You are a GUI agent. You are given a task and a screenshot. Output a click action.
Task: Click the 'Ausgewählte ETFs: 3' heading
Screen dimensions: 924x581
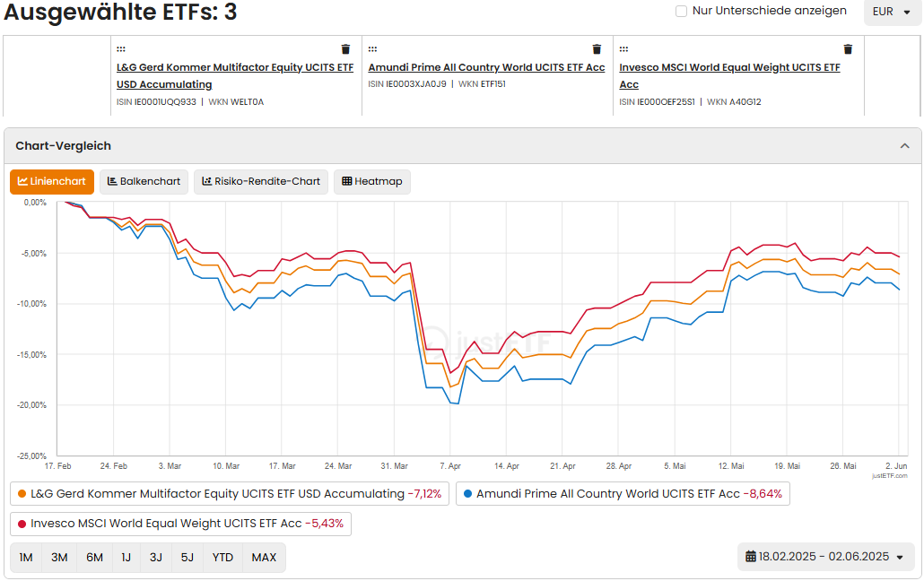[x=120, y=12]
